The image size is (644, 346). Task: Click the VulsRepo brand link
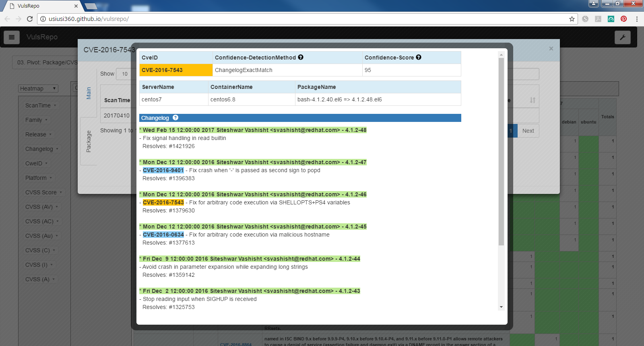(x=42, y=37)
